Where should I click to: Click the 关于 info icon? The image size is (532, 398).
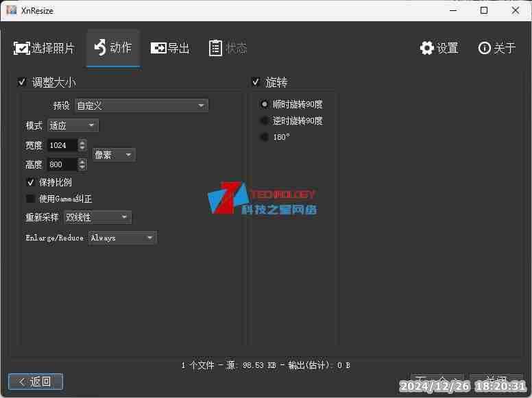(485, 48)
